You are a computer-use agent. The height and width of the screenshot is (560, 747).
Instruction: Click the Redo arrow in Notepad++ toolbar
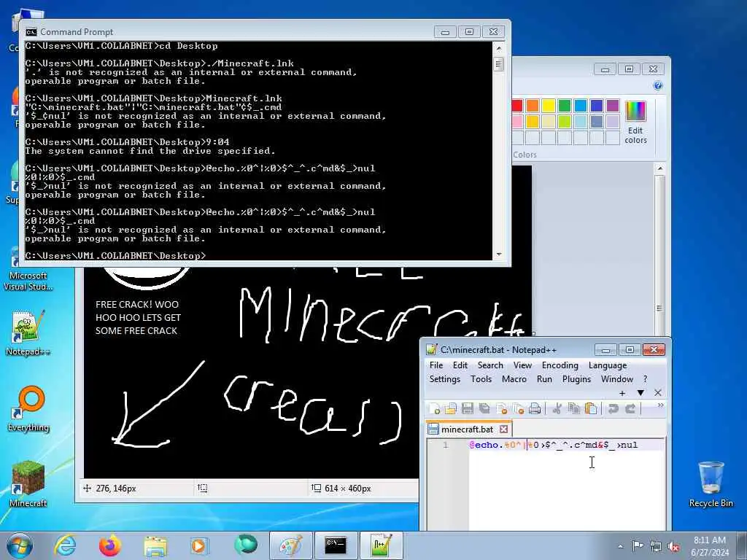coord(630,408)
